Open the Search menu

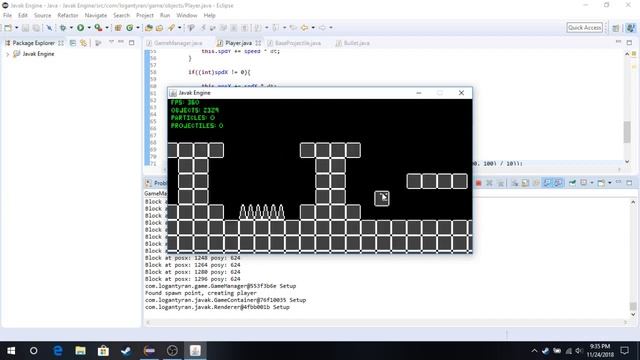(121, 16)
